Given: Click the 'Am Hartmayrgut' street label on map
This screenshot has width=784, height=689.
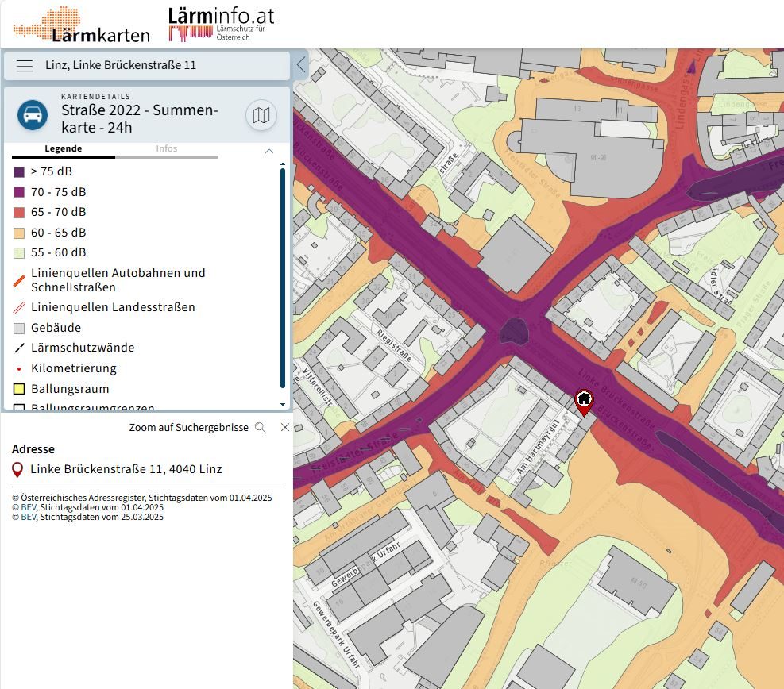Looking at the screenshot, I should [539, 446].
